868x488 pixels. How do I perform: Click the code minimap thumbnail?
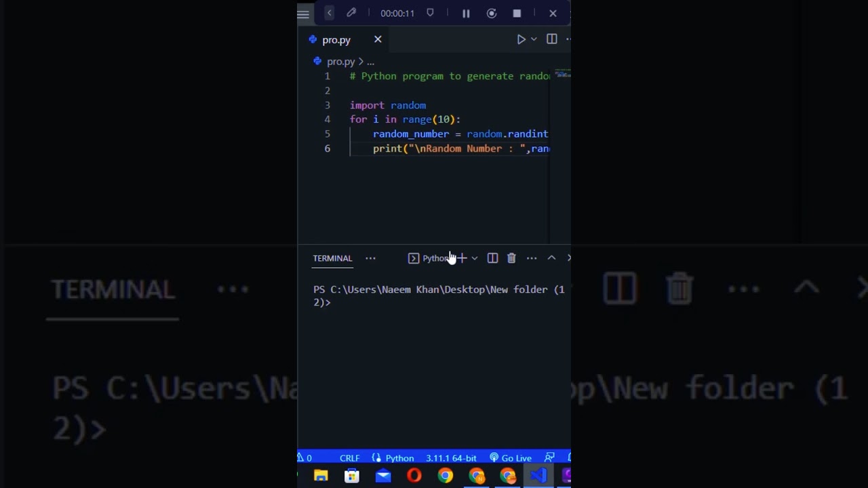click(562, 73)
